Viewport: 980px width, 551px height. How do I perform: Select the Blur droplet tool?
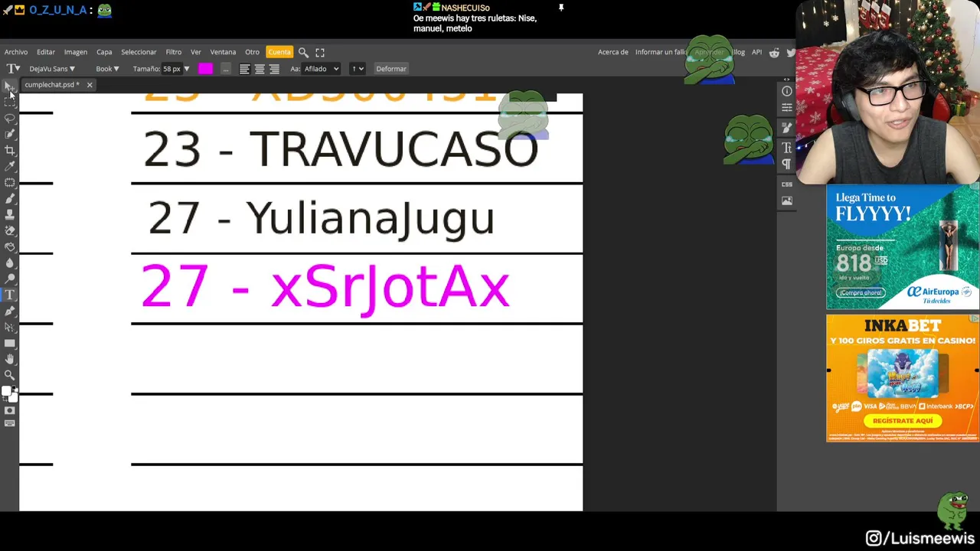point(9,263)
